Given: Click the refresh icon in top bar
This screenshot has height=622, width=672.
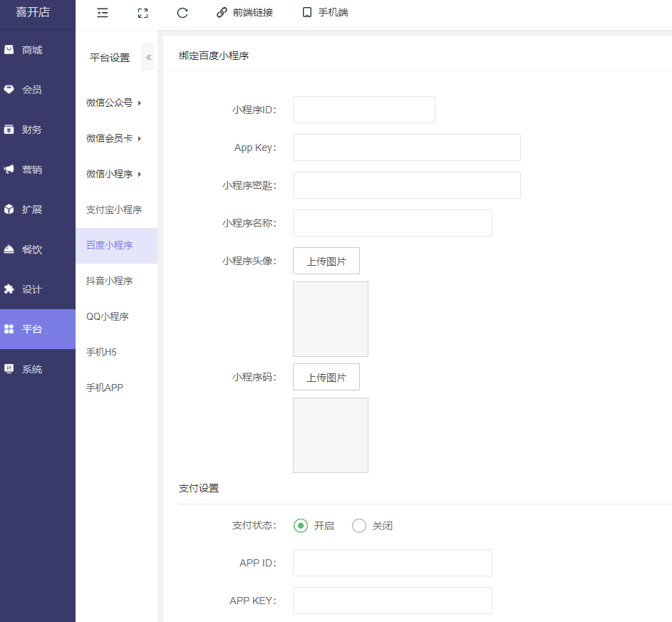Looking at the screenshot, I should point(182,13).
